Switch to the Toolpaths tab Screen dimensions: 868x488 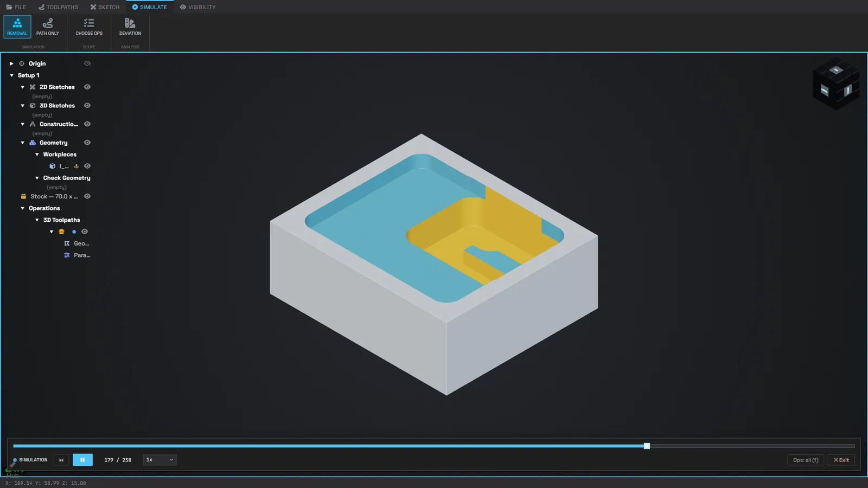coord(59,7)
